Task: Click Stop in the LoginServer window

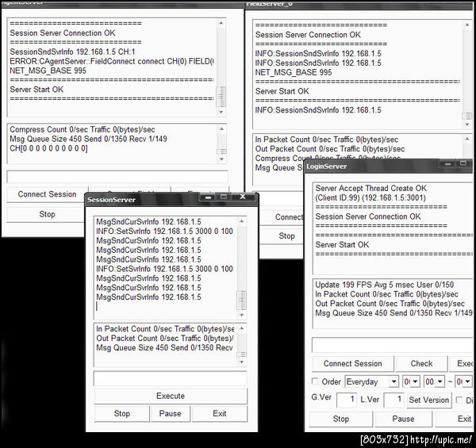Action: [x=341, y=419]
